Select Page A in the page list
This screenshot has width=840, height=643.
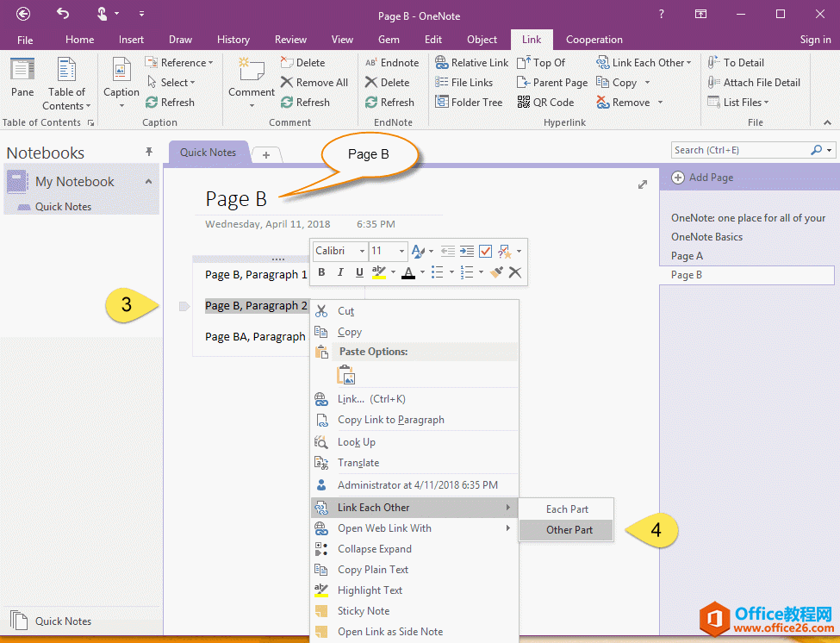(689, 255)
